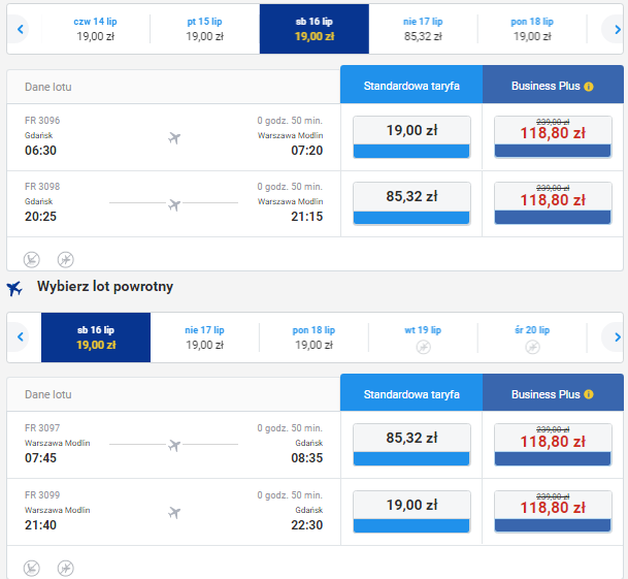Select the czw 14 lip outbound date tab

95,28
